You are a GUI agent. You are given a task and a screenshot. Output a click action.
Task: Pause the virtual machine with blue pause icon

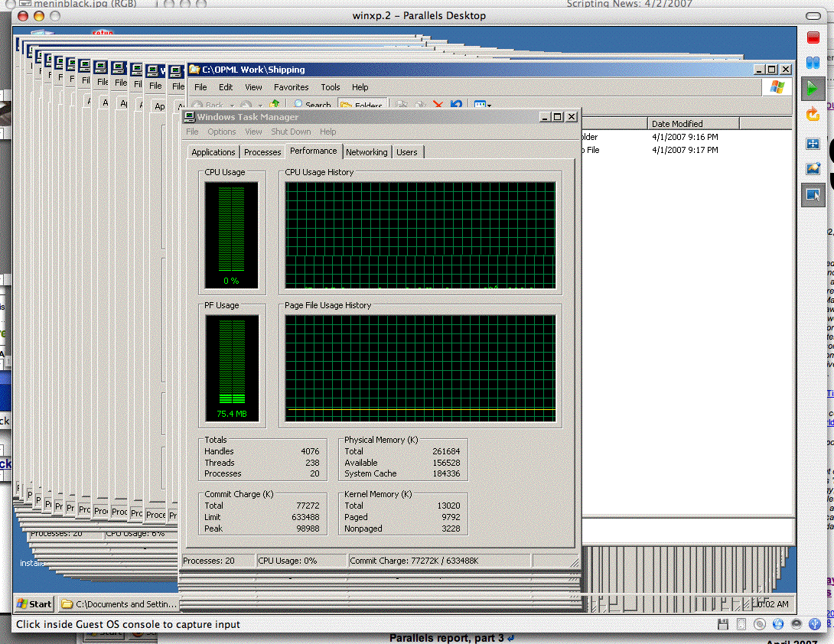pyautogui.click(x=813, y=63)
